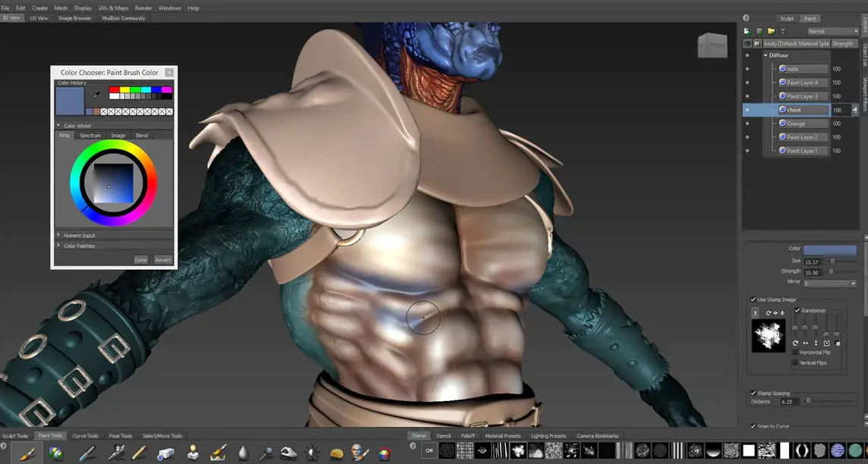
Task: Open the Projection tool in the tray
Action: (x=57, y=454)
